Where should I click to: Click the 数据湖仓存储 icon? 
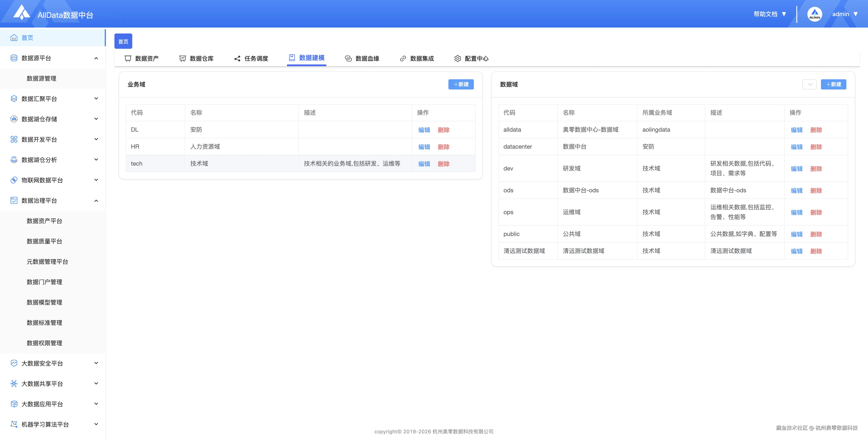tap(14, 119)
